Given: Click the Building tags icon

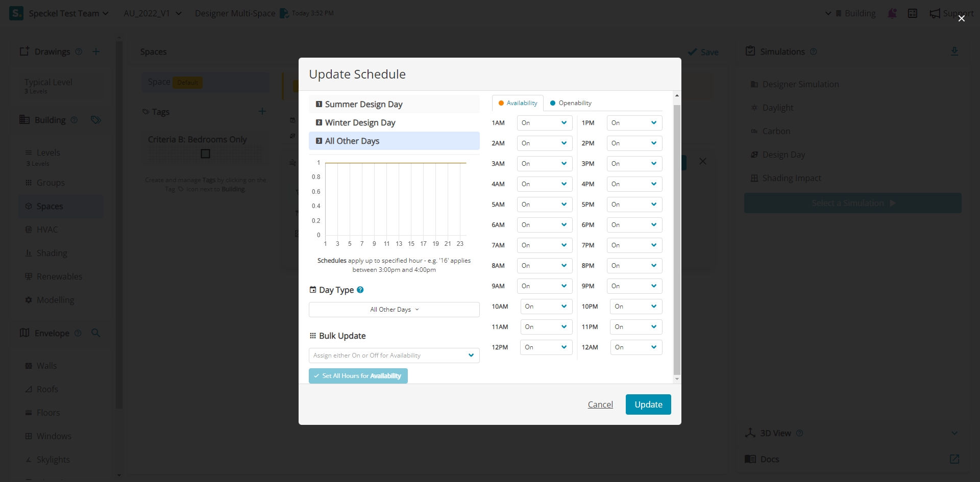Looking at the screenshot, I should pos(95,120).
